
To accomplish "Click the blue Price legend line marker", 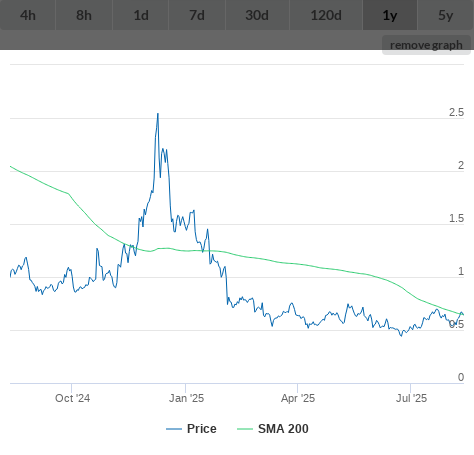I will click(x=174, y=429).
